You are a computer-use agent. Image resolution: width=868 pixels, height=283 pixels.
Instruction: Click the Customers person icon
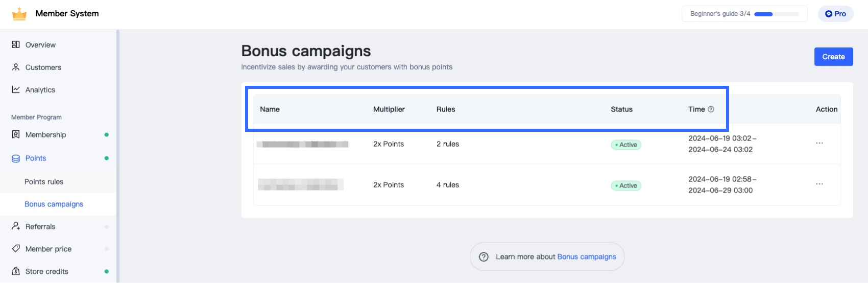[16, 67]
